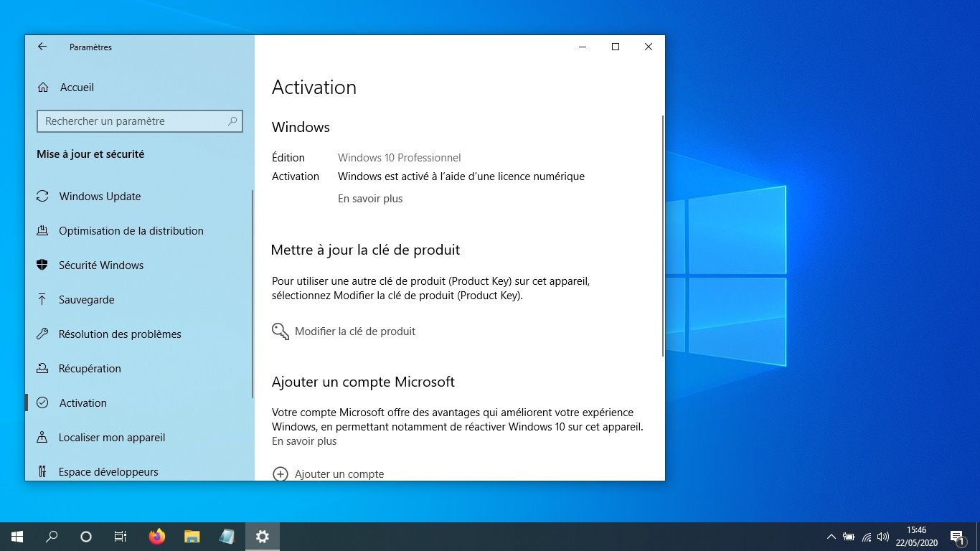Open the notebook app icon on taskbar
The width and height of the screenshot is (980, 551).
[x=227, y=537]
